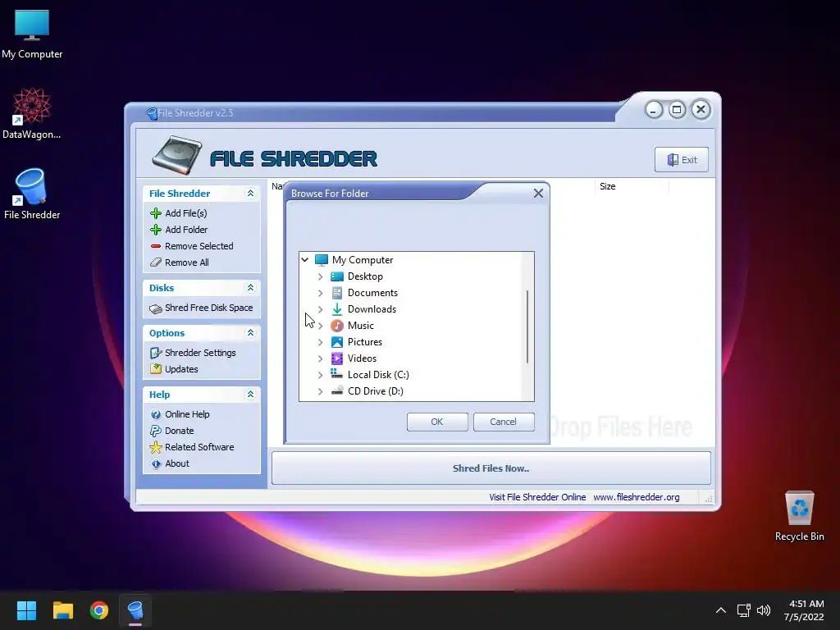Close the Browse For Folder dialog
This screenshot has width=840, height=630.
pyautogui.click(x=538, y=194)
